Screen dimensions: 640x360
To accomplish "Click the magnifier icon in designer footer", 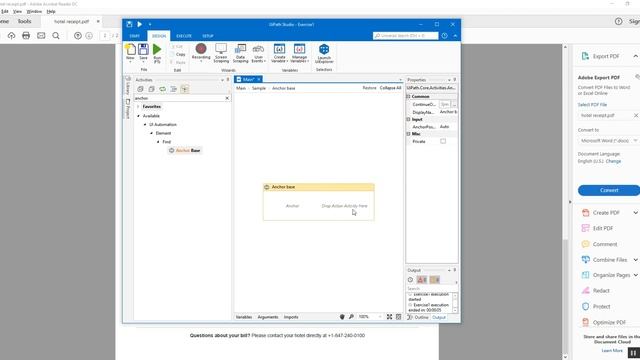I will click(x=351, y=317).
